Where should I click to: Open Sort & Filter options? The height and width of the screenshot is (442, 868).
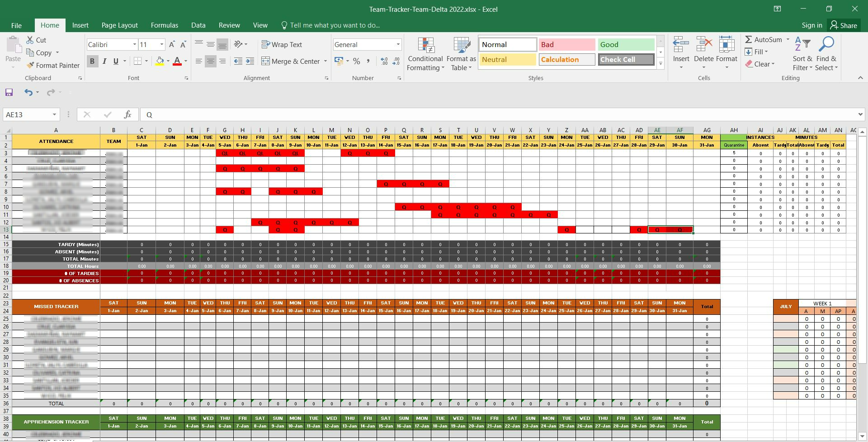coord(802,54)
